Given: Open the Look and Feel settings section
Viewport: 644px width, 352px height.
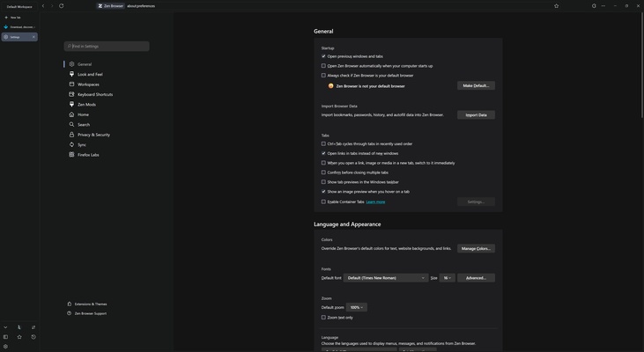Looking at the screenshot, I should pos(90,74).
